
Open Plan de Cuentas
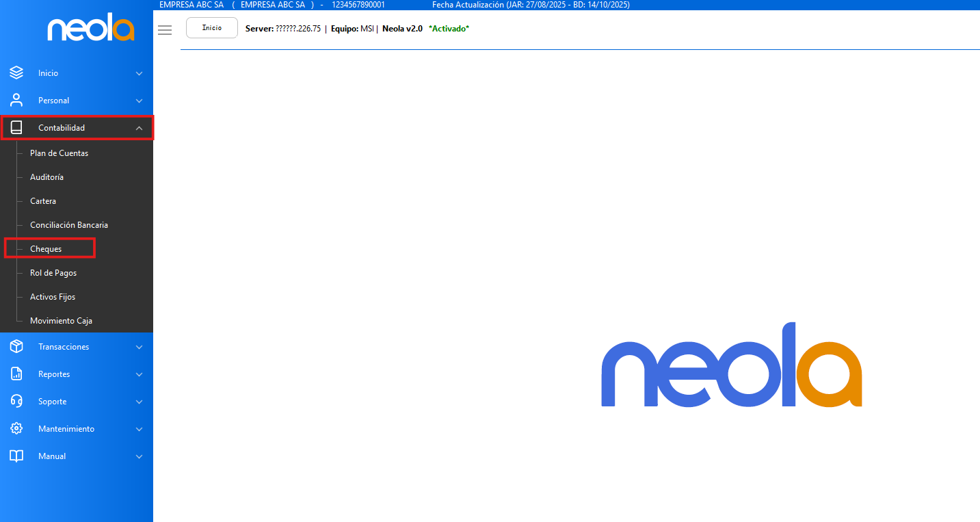pos(59,153)
